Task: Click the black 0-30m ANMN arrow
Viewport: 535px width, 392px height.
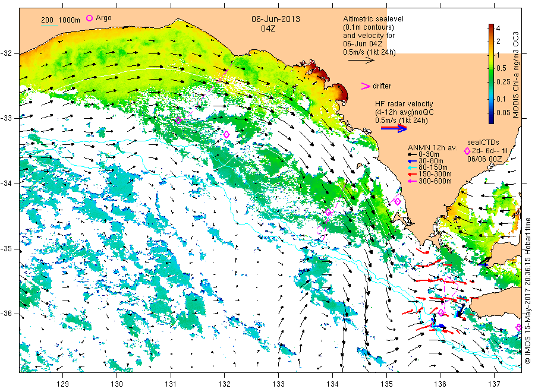Action: point(412,154)
